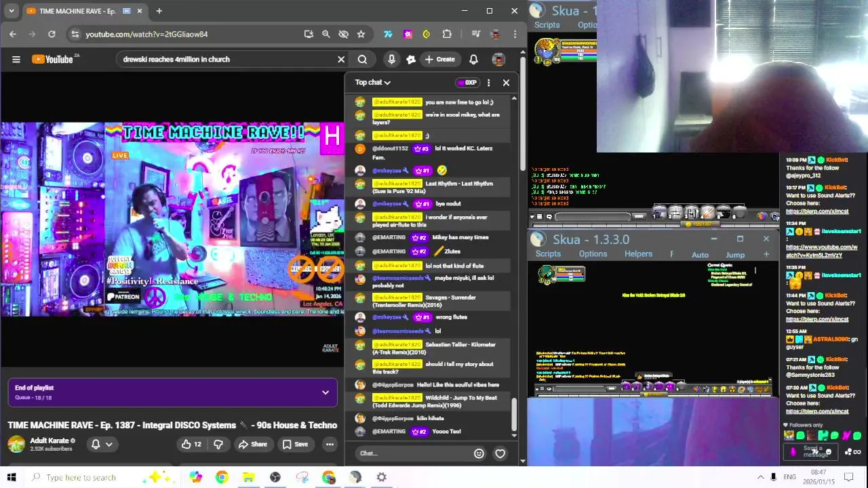The image size is (868, 488).
Task: Share the video
Action: pos(252,445)
